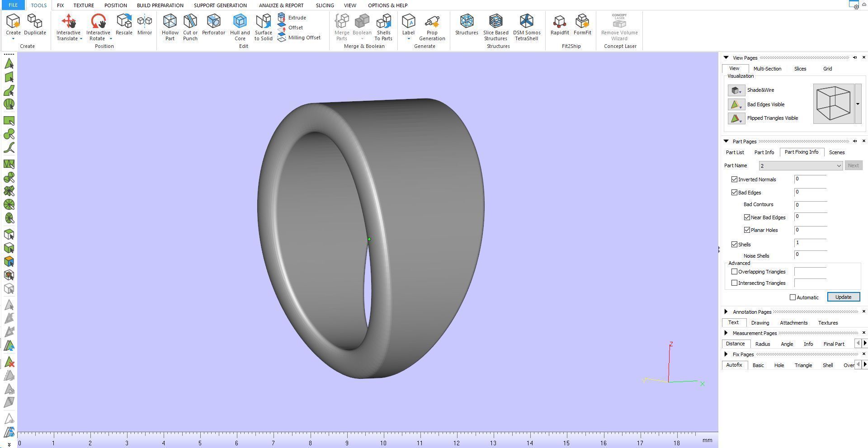Uncheck the Shells checkbox
The image size is (868, 448).
pos(734,245)
